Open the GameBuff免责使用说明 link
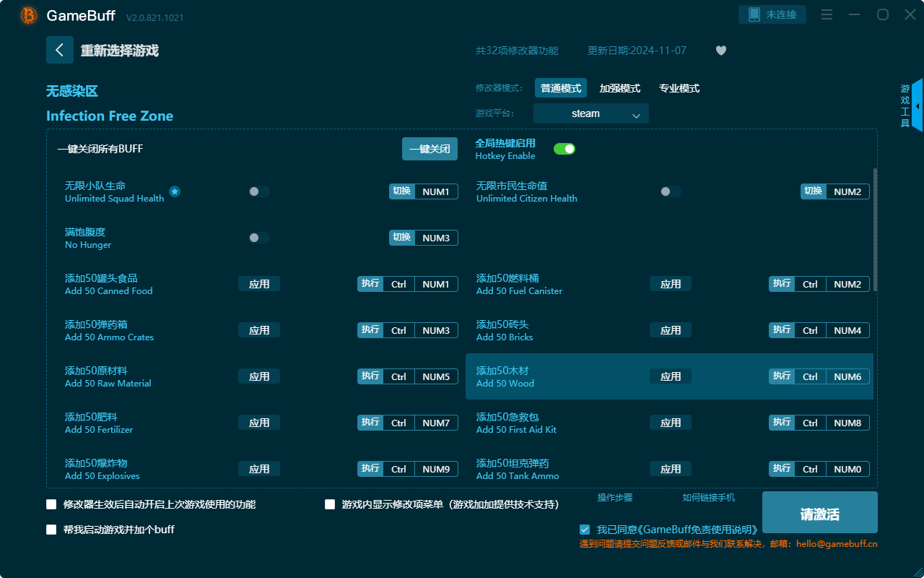Viewport: 924px width, 578px height. click(x=698, y=529)
